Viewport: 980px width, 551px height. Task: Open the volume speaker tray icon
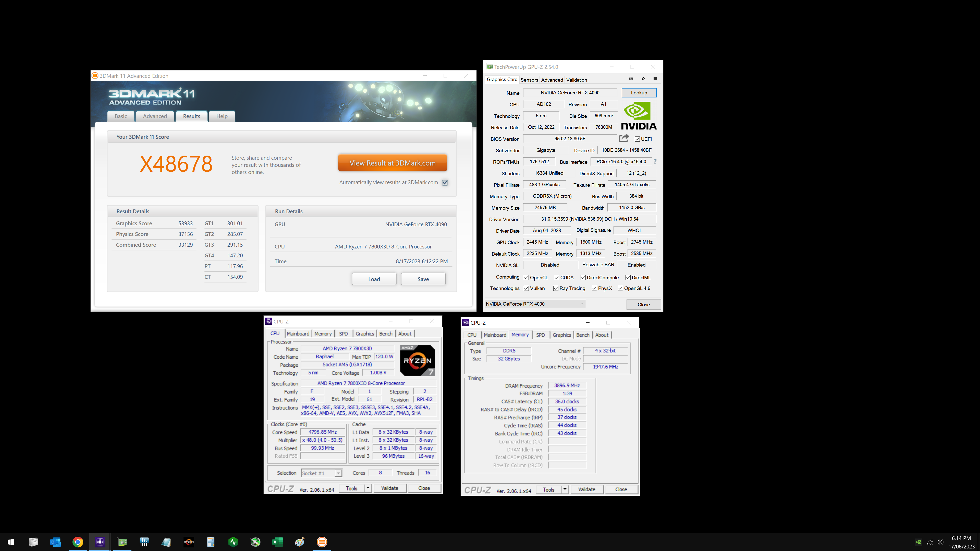tap(940, 542)
